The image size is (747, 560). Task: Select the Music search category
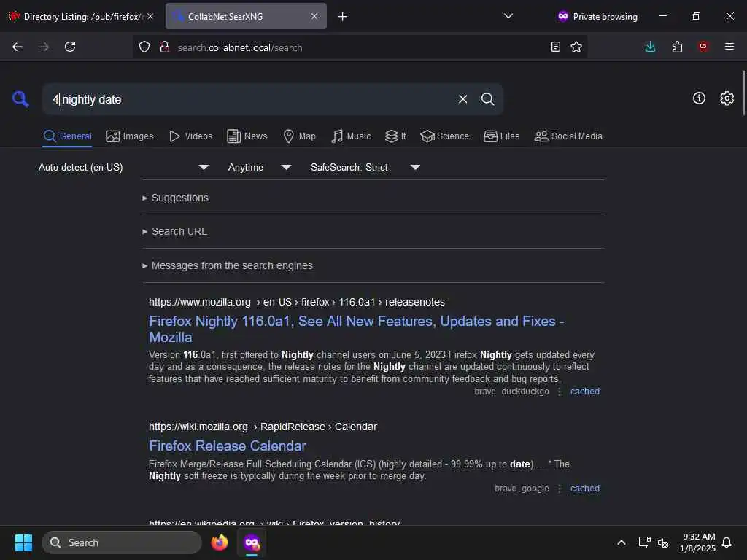pos(351,136)
